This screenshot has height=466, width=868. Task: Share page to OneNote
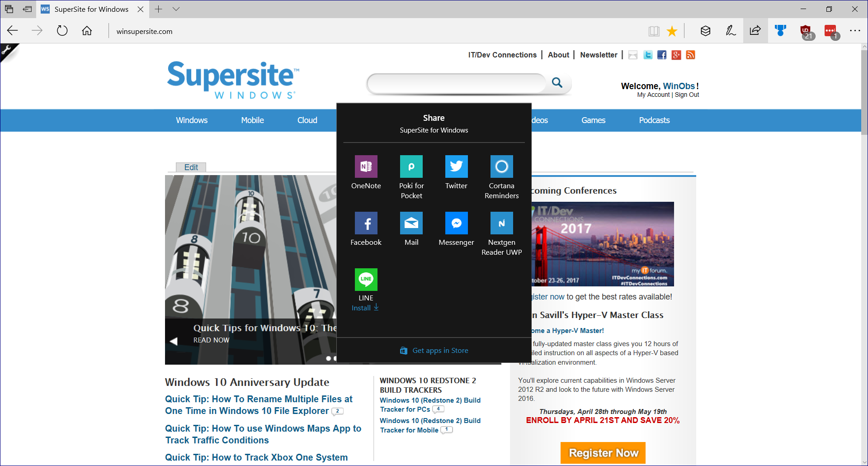point(366,167)
